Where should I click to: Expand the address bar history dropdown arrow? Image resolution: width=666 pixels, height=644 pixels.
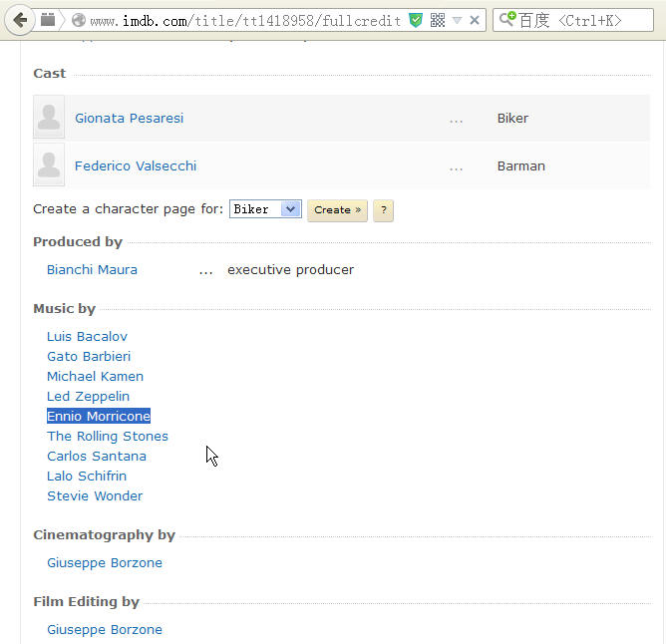pos(457,20)
